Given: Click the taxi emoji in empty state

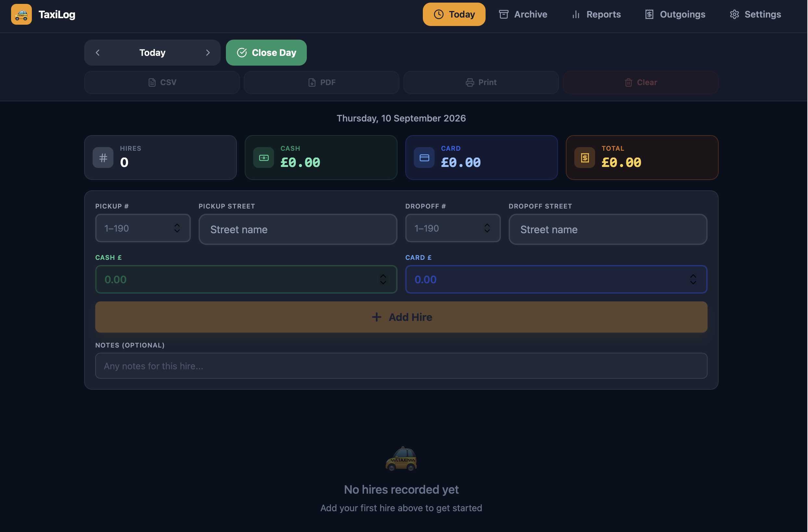Looking at the screenshot, I should coord(401,459).
